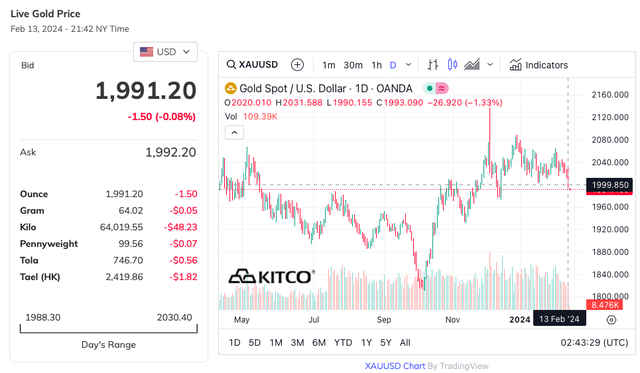Screen dimensions: 640x373
Task: Open Indicators panel
Action: [x=538, y=65]
